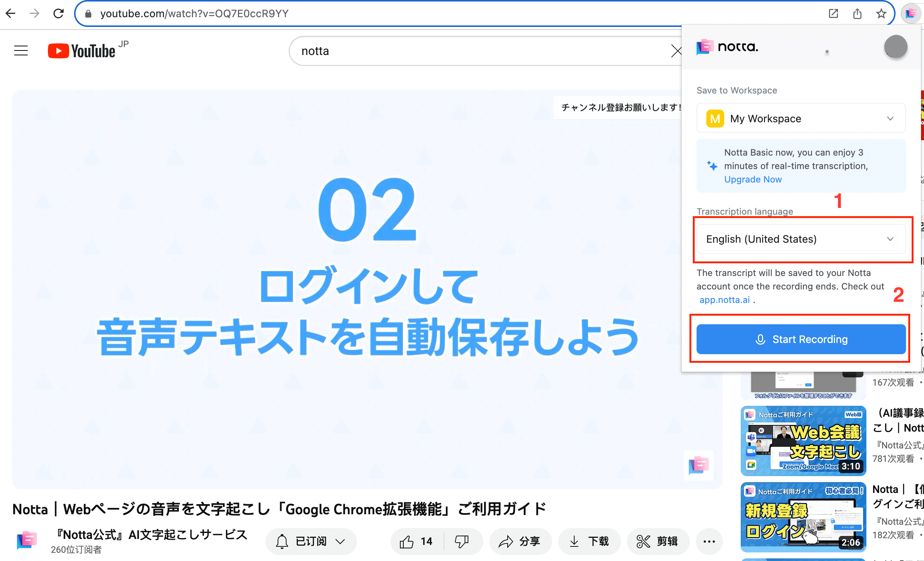The width and height of the screenshot is (924, 561).
Task: Go to YouTube home via logo
Action: 82,50
